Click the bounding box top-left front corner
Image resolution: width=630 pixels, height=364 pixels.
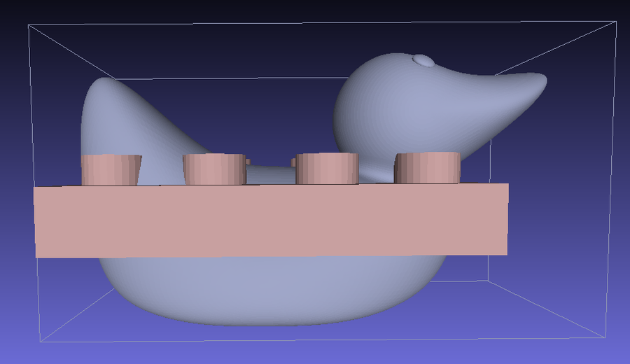pos(29,26)
